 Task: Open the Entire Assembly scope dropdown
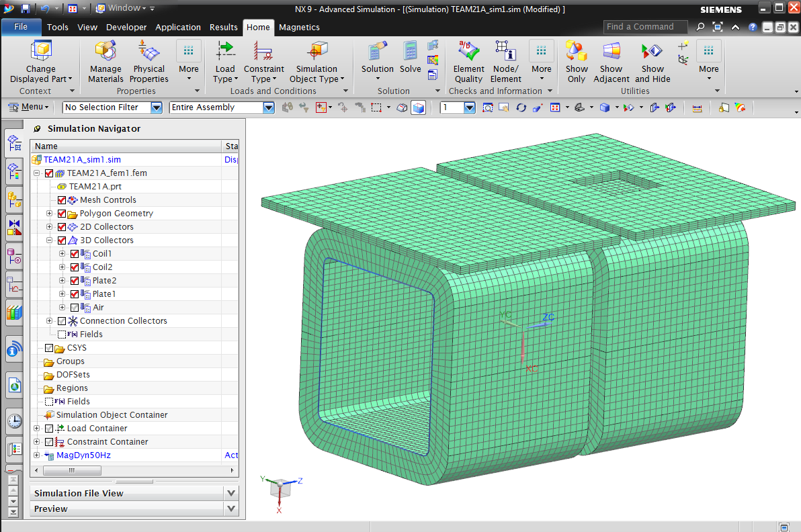pos(269,107)
